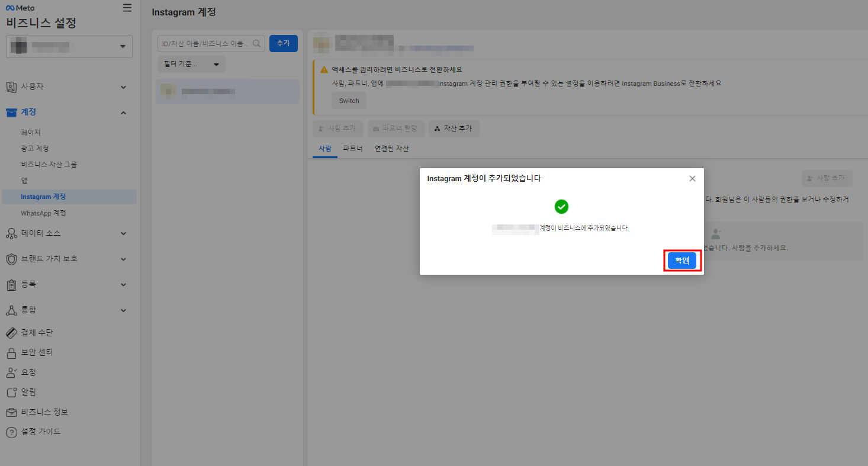Open 페이지 in the sidebar
Screen dimensions: 868x466
(31, 132)
